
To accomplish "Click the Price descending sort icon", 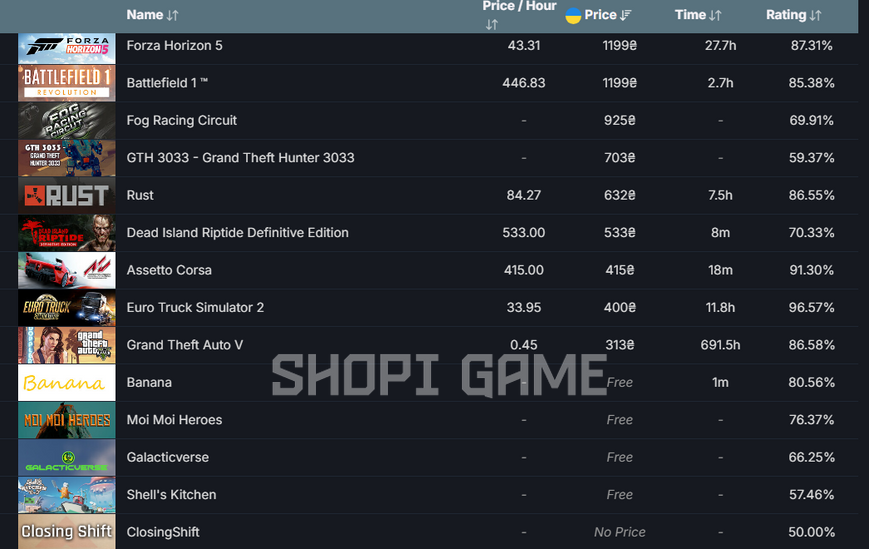I will pos(626,15).
